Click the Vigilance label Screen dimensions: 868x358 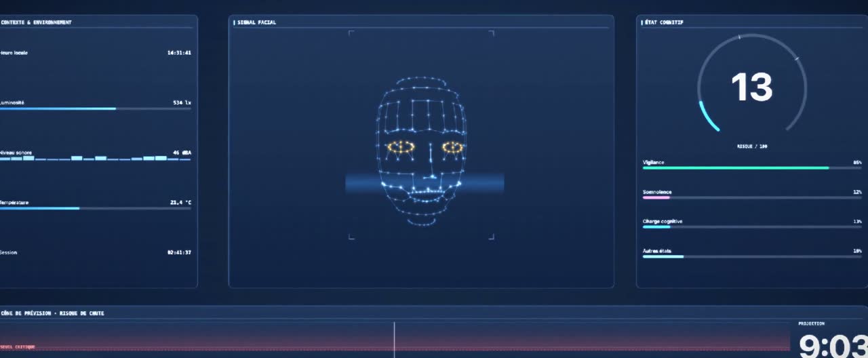[654, 162]
